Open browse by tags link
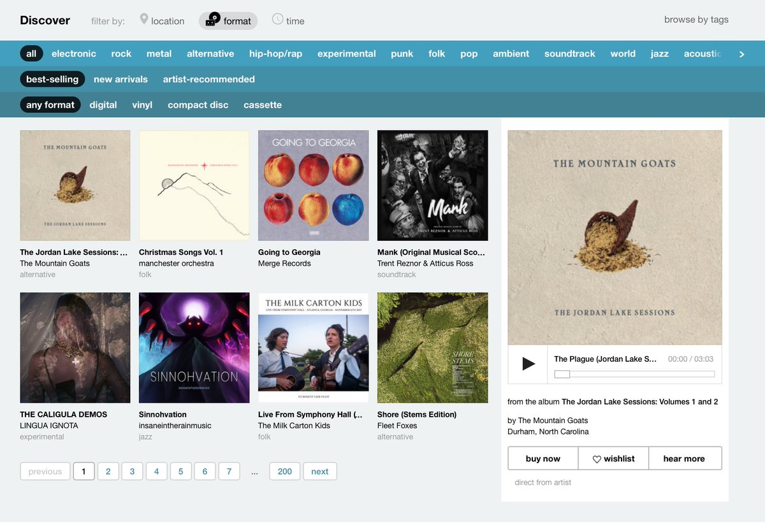Viewport: 765px width, 532px height. pyautogui.click(x=696, y=19)
